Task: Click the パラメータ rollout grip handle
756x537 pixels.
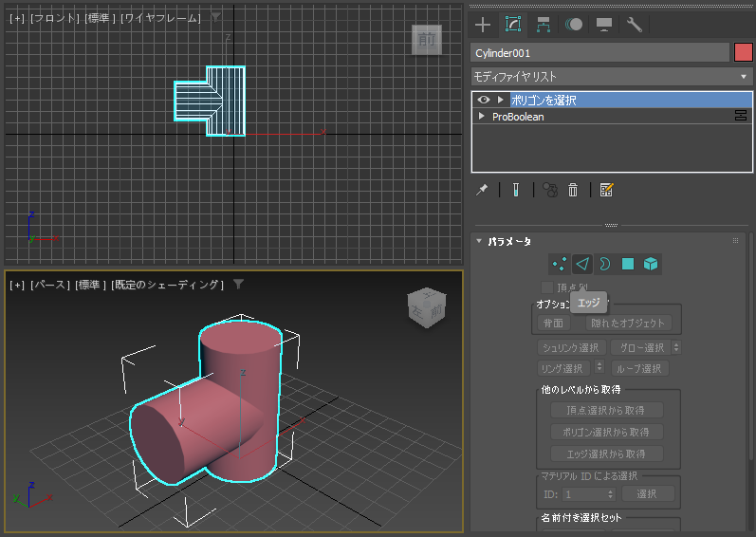Action: [x=736, y=241]
